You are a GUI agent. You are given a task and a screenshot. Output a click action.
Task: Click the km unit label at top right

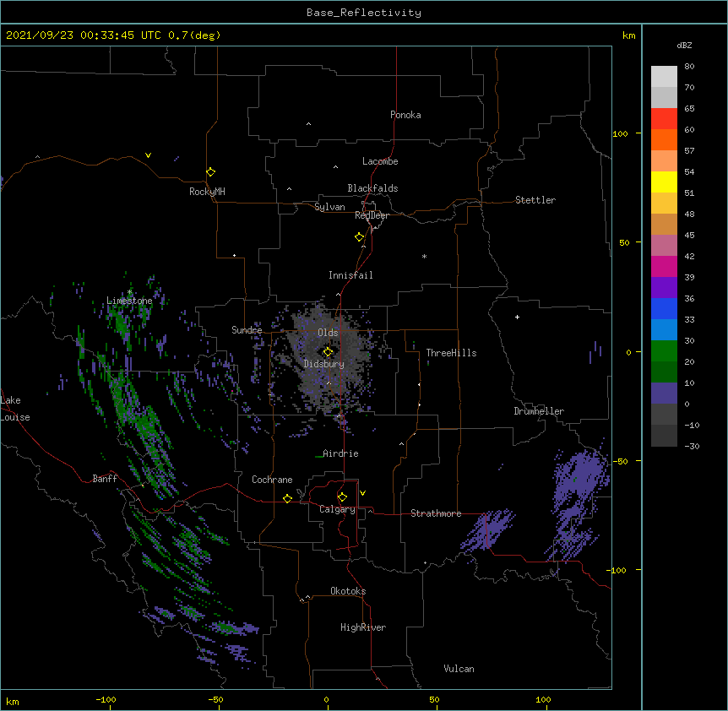(628, 35)
